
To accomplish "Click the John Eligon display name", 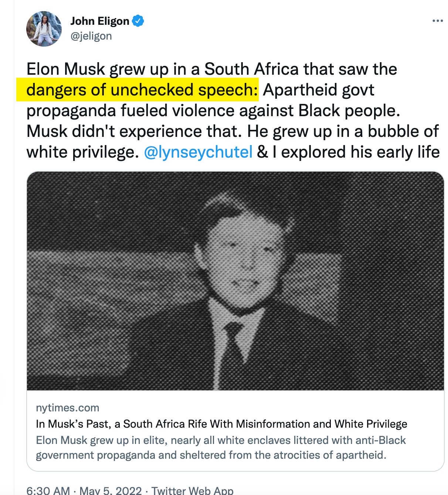I will point(100,21).
